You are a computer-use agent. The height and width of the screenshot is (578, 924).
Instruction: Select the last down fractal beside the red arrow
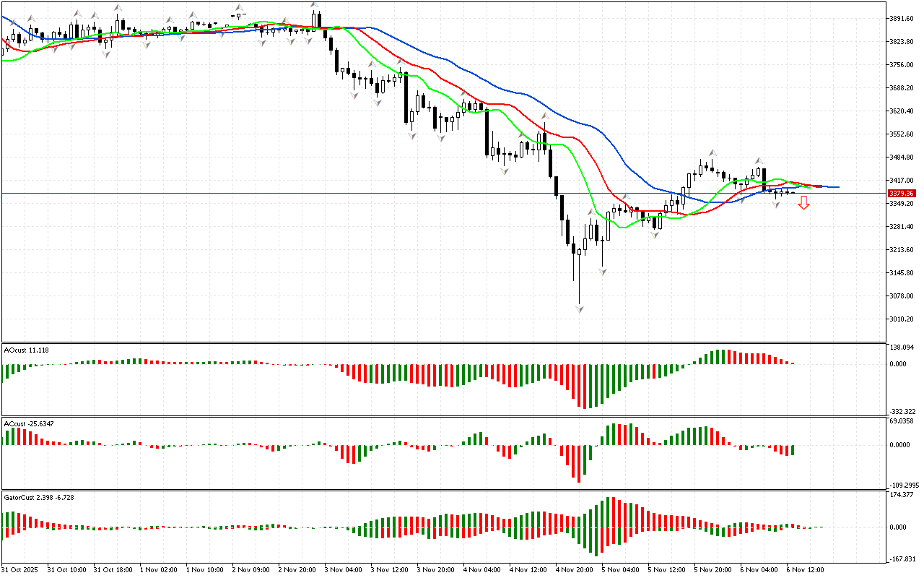click(776, 205)
